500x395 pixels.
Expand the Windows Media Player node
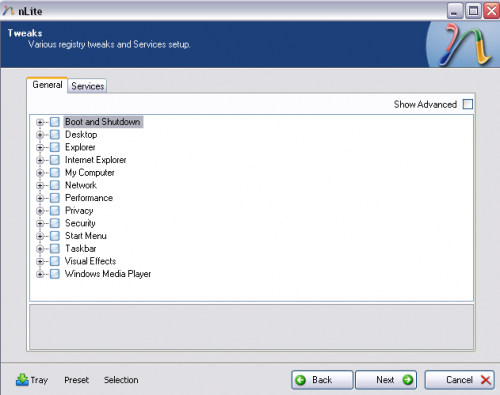[x=40, y=274]
